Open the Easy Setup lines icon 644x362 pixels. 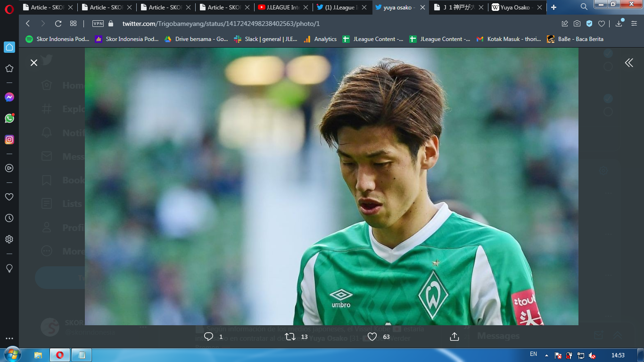click(634, 24)
